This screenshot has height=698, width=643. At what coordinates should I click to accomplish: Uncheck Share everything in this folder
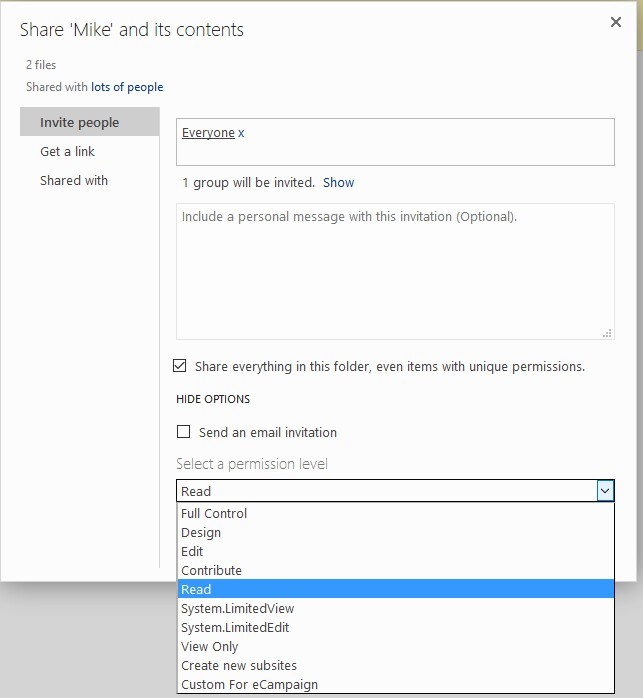point(181,366)
